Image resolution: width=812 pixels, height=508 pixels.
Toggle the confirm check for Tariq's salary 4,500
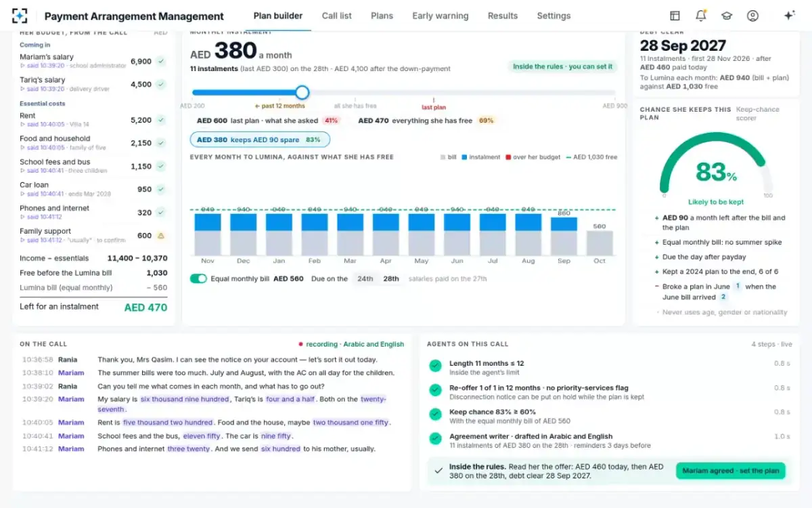161,85
